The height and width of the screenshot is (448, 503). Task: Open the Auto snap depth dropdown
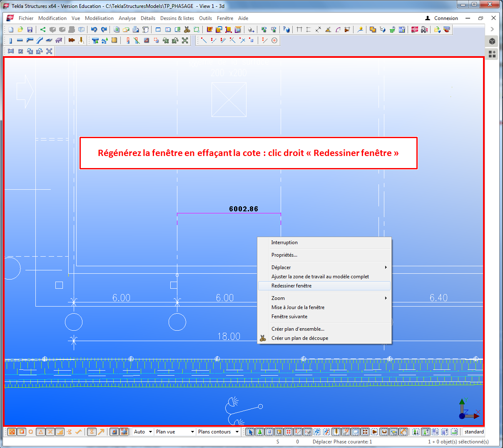[x=143, y=432]
